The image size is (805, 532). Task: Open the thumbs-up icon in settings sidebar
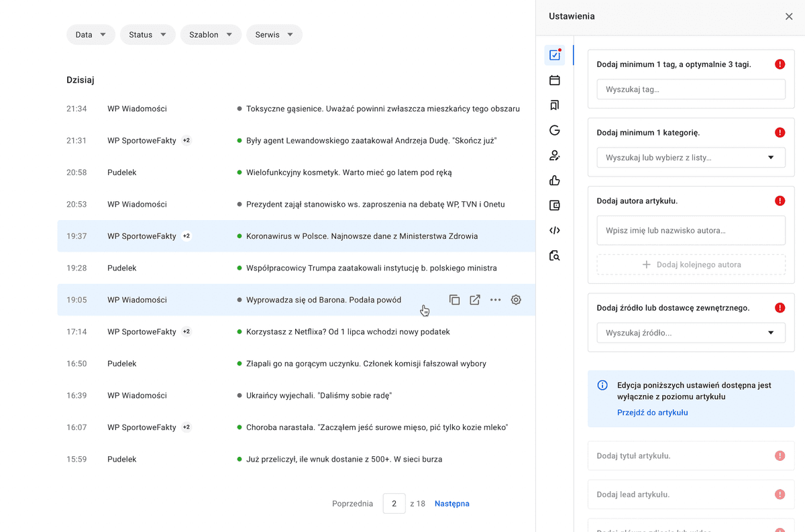pos(555,180)
